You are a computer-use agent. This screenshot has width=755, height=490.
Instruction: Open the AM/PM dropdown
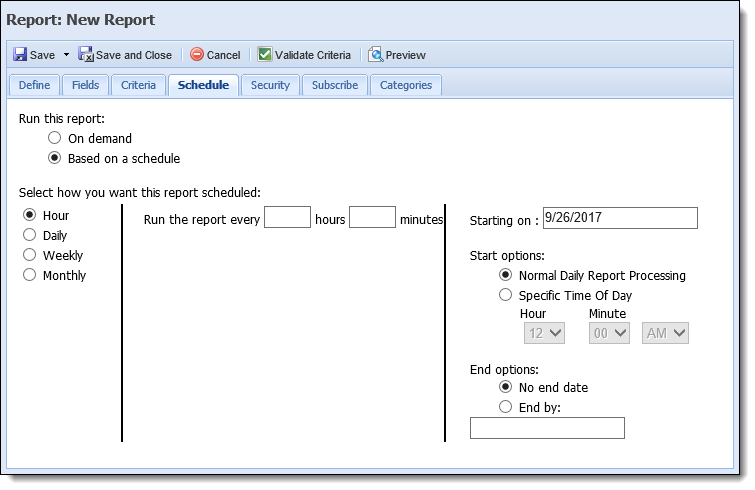pos(665,333)
